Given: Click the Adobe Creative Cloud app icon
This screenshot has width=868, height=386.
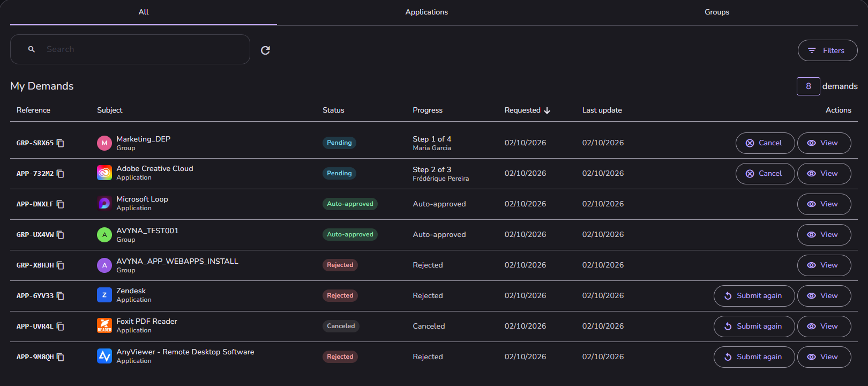Looking at the screenshot, I should click(104, 173).
